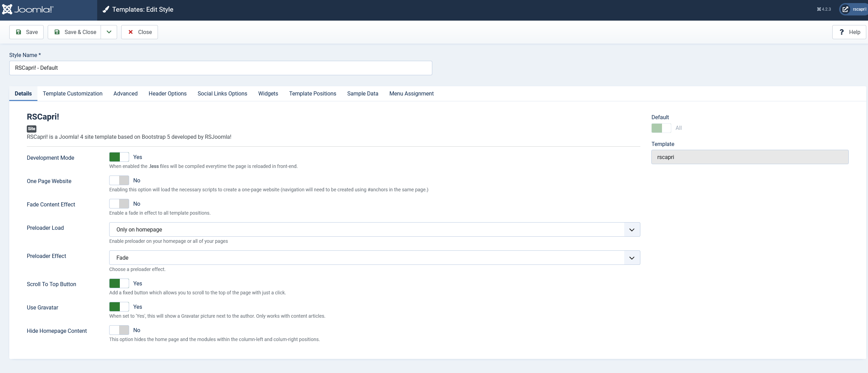Screen dimensions: 868x373
Task: Expand the Save & Close dropdown arrow
Action: (x=109, y=32)
